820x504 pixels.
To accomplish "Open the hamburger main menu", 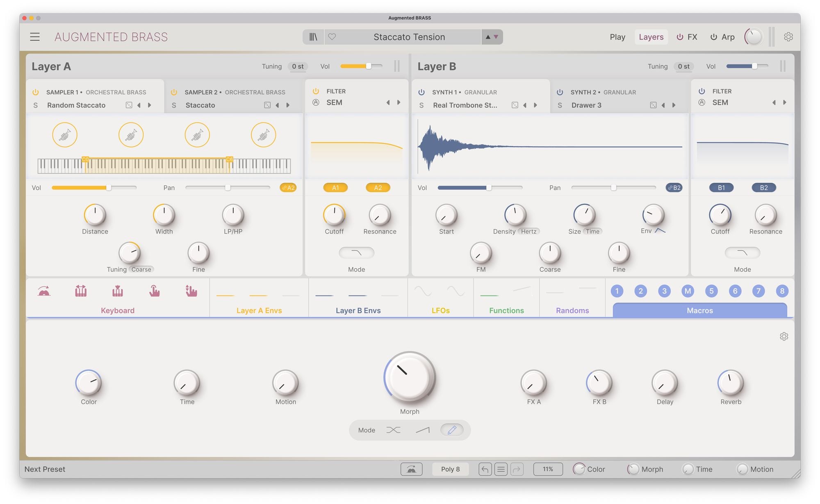I will pos(35,37).
